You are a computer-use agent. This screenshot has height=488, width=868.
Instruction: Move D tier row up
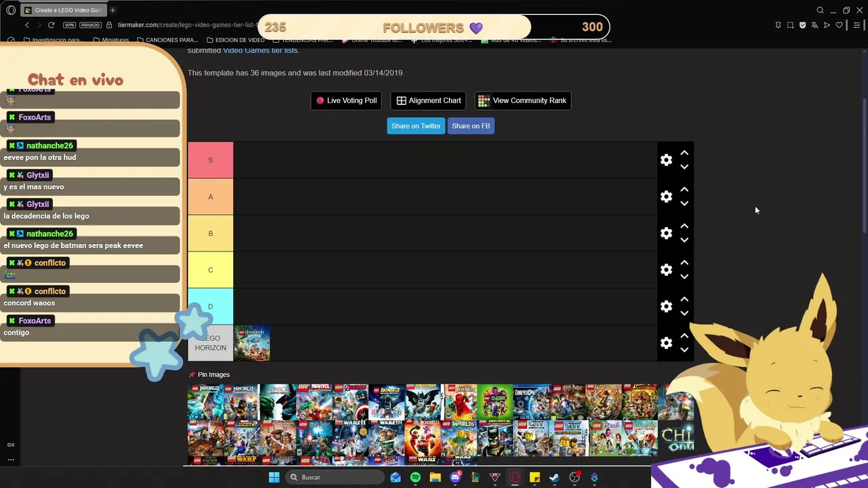point(684,300)
